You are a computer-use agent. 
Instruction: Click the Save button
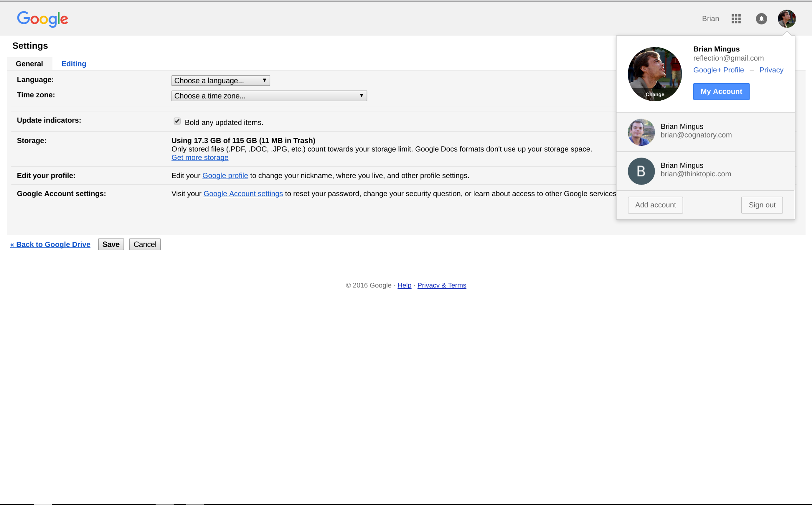point(111,245)
